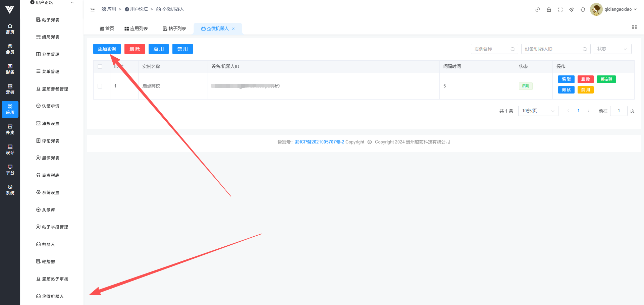Click the 添加实例 button
The image size is (644, 305).
click(x=107, y=49)
